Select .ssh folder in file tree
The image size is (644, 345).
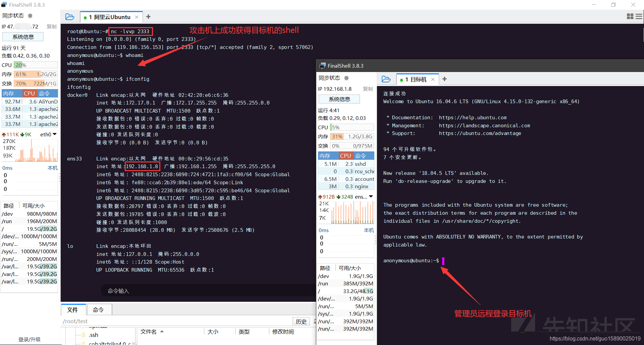click(x=94, y=335)
